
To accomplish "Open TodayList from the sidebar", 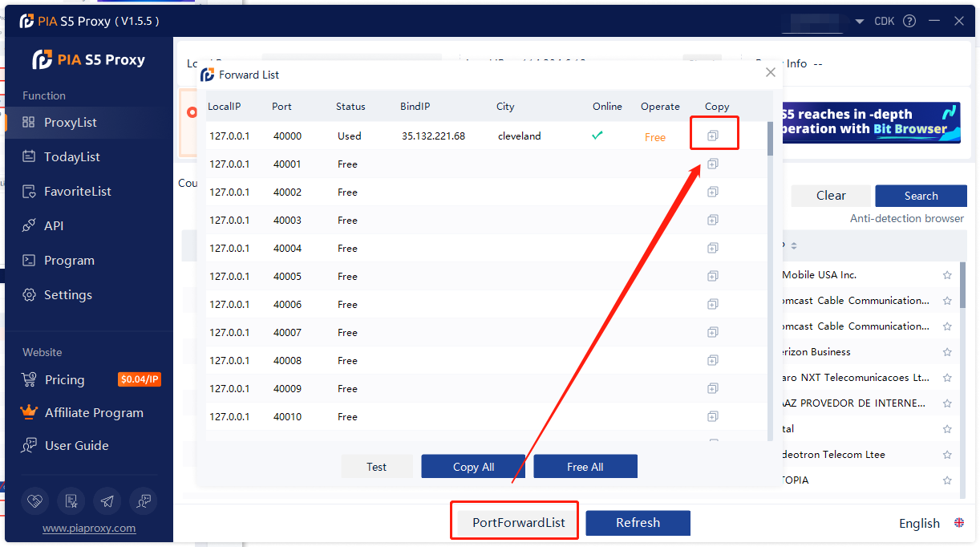I will pos(72,156).
